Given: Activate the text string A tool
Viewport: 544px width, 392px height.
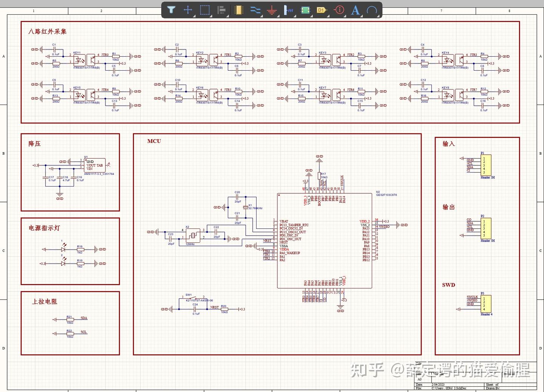Looking at the screenshot, I should click(x=355, y=10).
